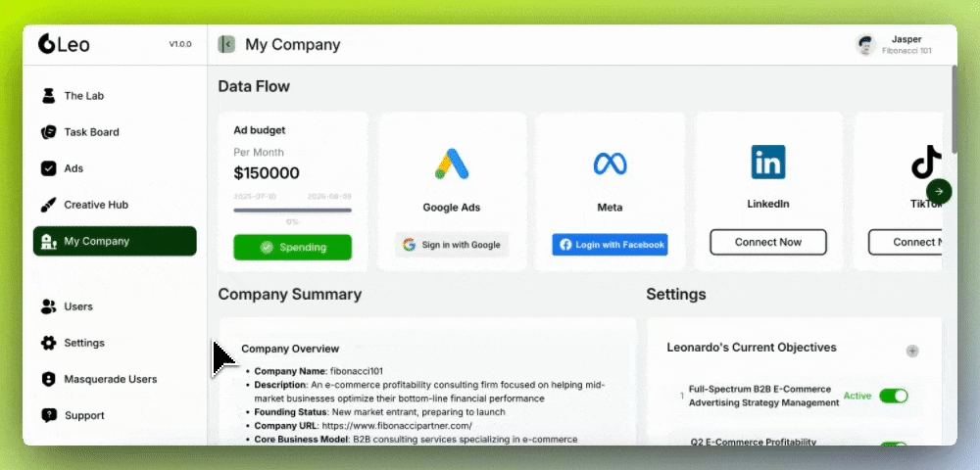
Task: Click the TikTok logo
Action: 927,163
